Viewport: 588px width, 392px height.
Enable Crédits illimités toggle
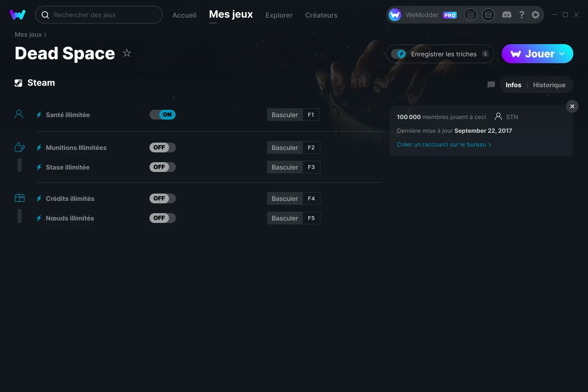(163, 198)
